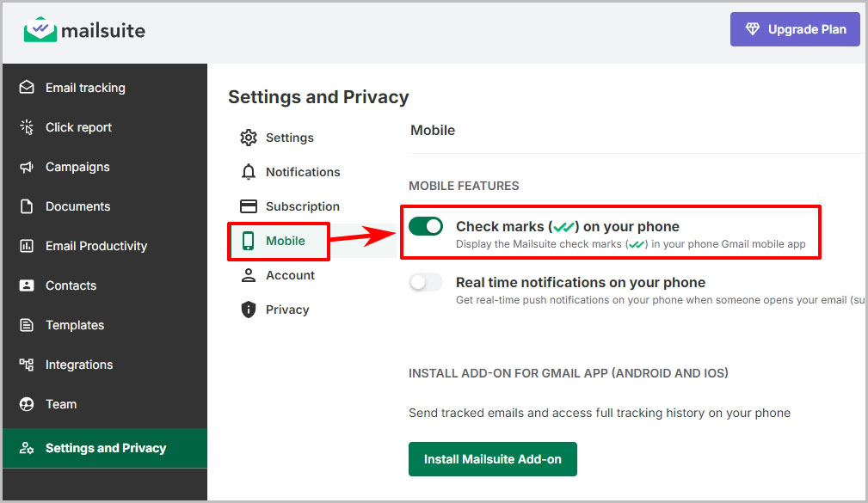Click the Mailsuite envelope logo icon
This screenshot has width=868, height=503.
(x=40, y=29)
